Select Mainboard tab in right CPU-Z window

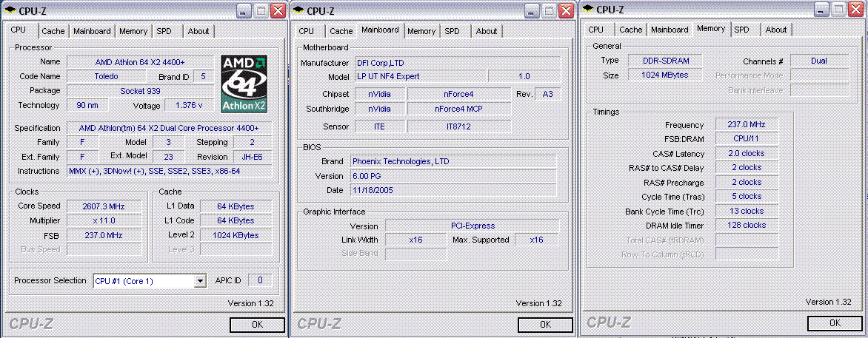[670, 30]
